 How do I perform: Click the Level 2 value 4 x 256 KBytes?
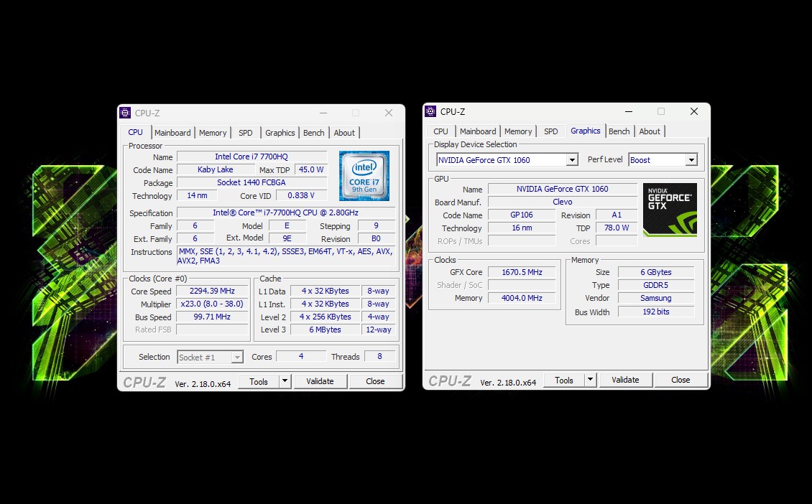click(x=326, y=317)
